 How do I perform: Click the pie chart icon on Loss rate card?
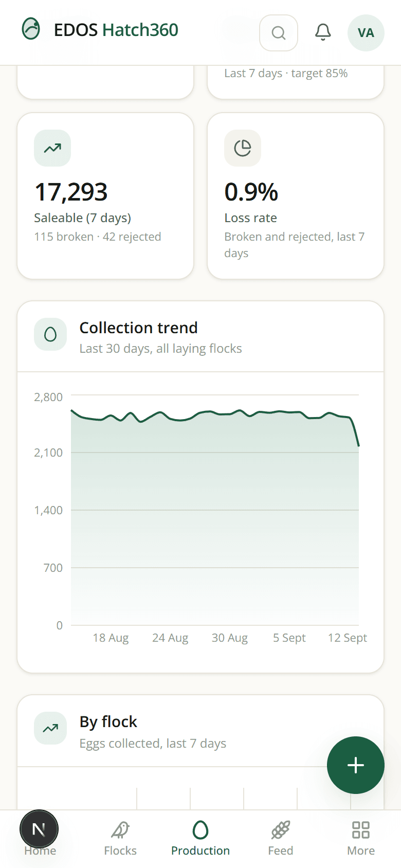click(243, 148)
